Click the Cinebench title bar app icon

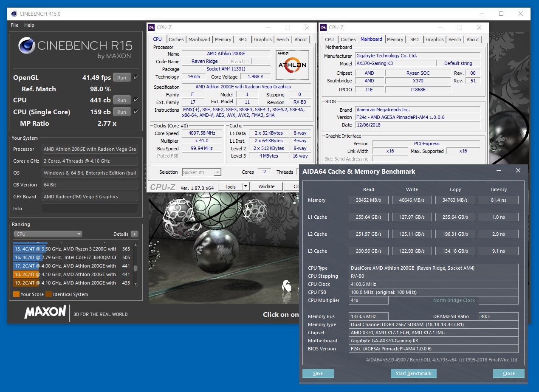click(x=14, y=14)
